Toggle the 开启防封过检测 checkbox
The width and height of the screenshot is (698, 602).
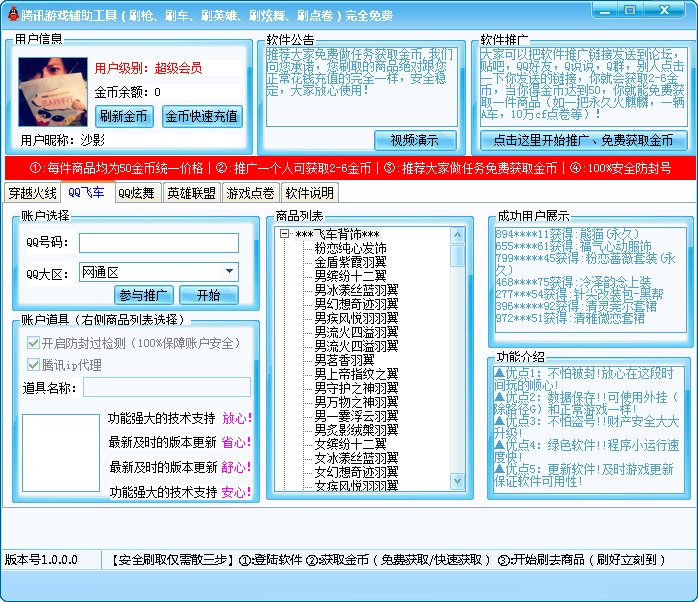pos(33,343)
